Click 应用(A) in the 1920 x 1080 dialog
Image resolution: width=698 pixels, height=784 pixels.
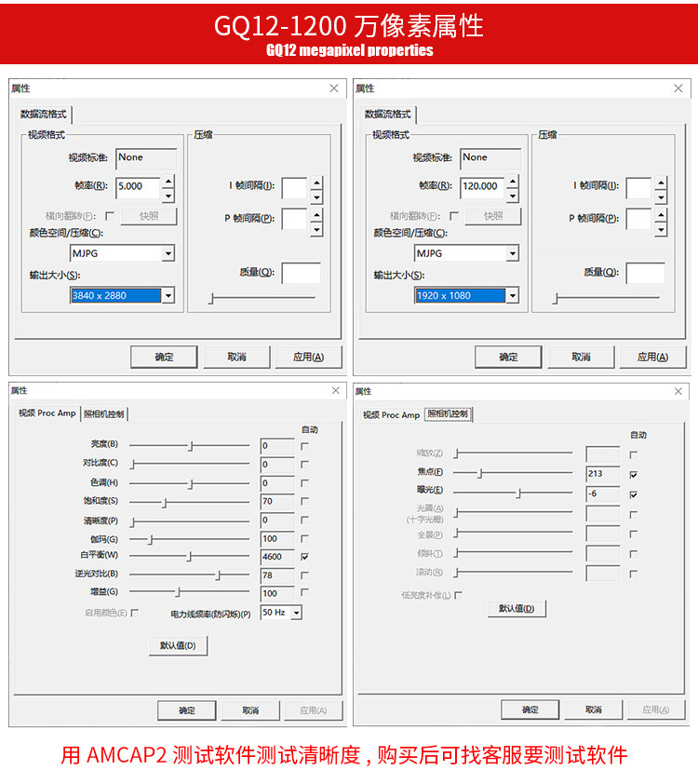click(x=653, y=357)
